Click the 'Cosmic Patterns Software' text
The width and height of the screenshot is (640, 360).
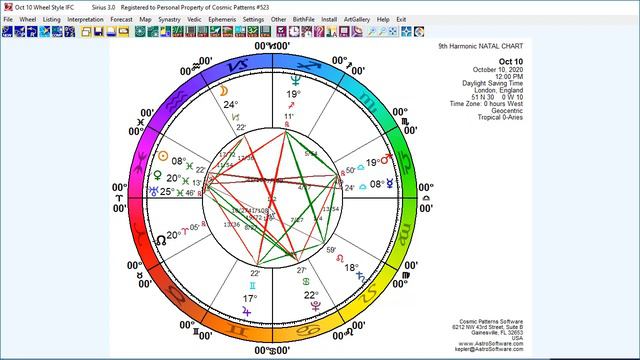click(x=491, y=322)
